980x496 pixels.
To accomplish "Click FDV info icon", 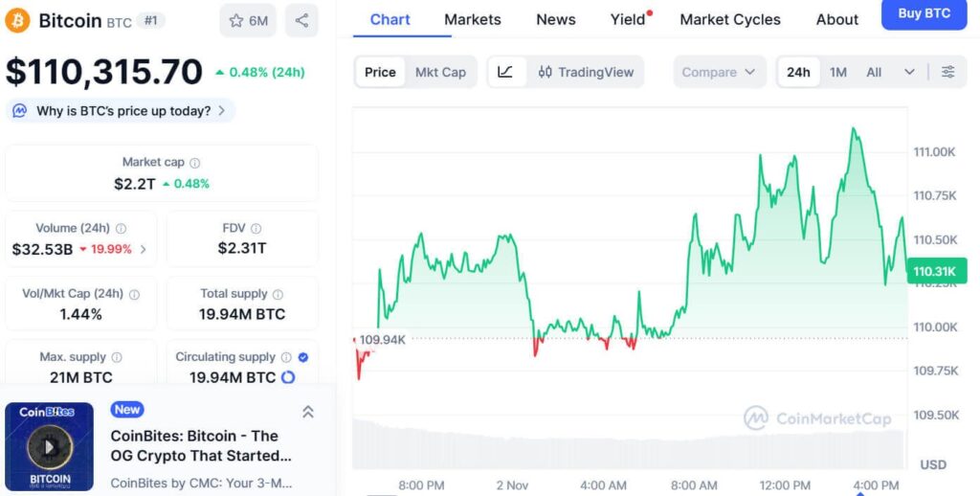I will point(256,229).
